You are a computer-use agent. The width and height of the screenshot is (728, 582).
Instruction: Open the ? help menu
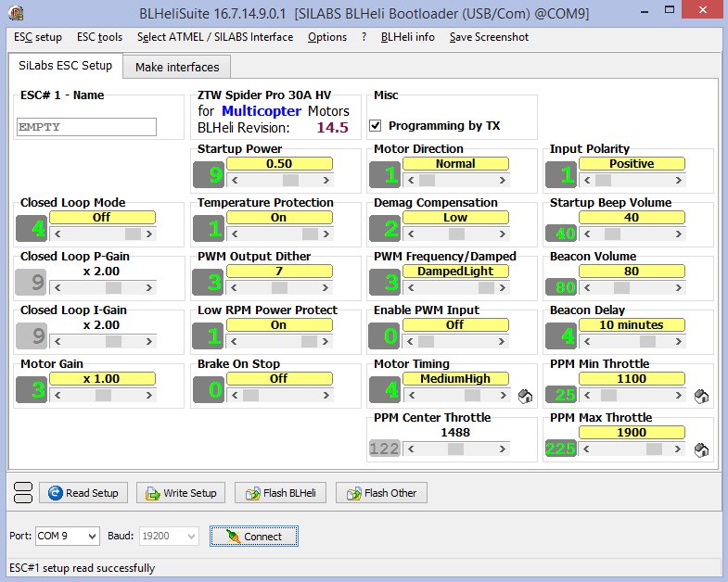click(x=364, y=37)
